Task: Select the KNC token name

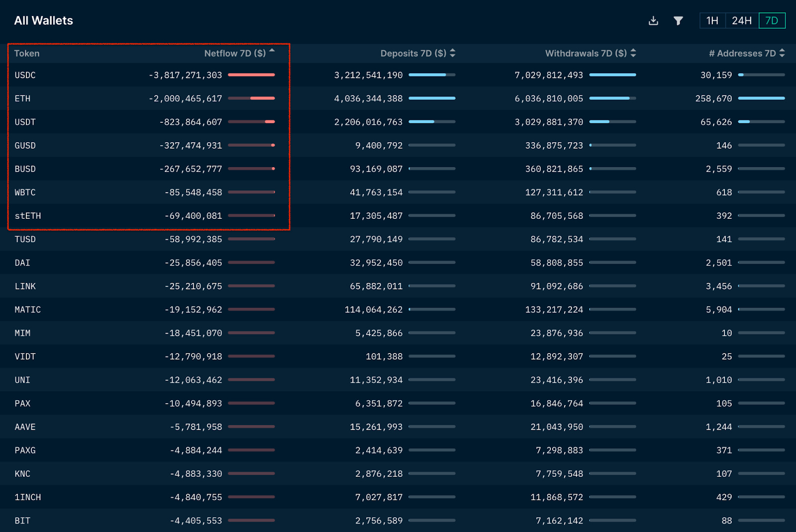Action: (22, 474)
